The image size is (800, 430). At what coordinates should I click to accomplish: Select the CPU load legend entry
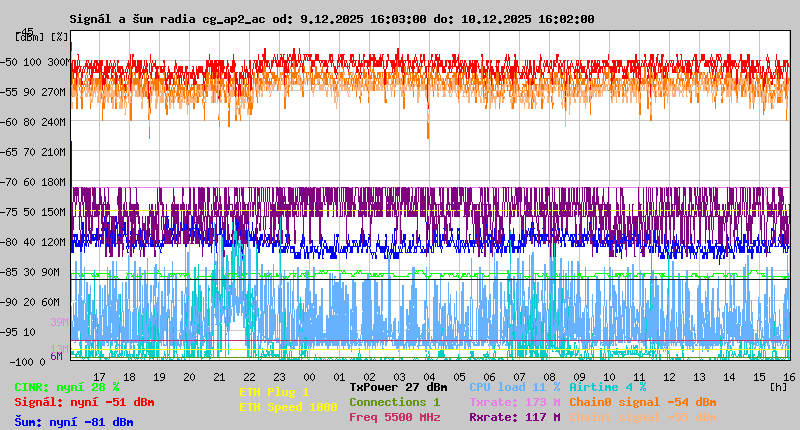pyautogui.click(x=514, y=387)
